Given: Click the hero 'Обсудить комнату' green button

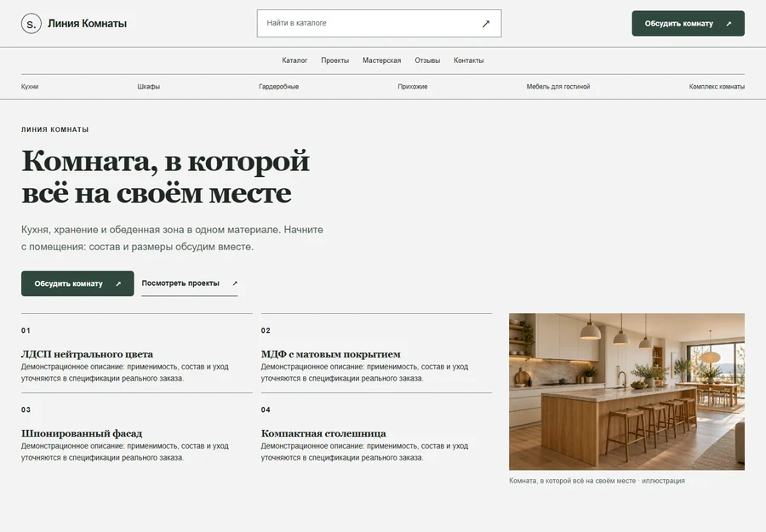Looking at the screenshot, I should (77, 283).
